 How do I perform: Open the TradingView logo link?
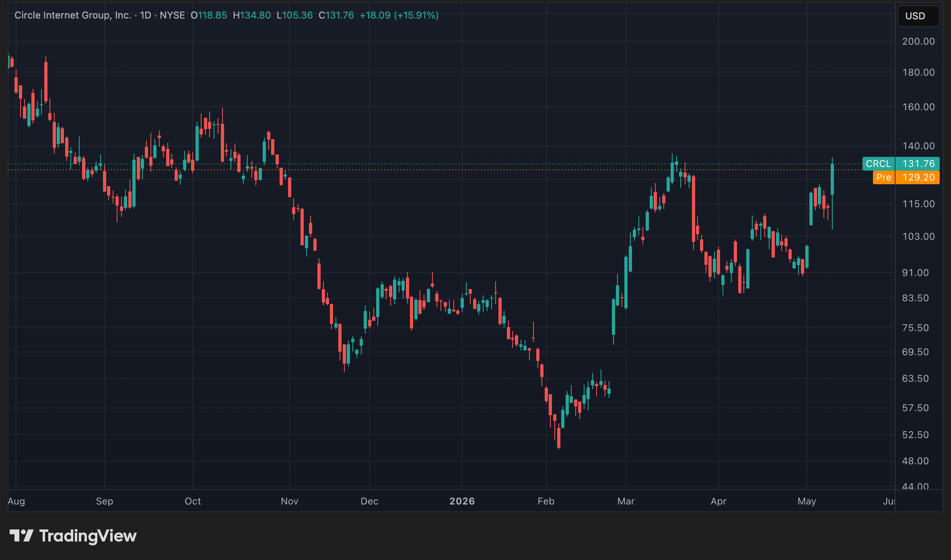(x=73, y=536)
